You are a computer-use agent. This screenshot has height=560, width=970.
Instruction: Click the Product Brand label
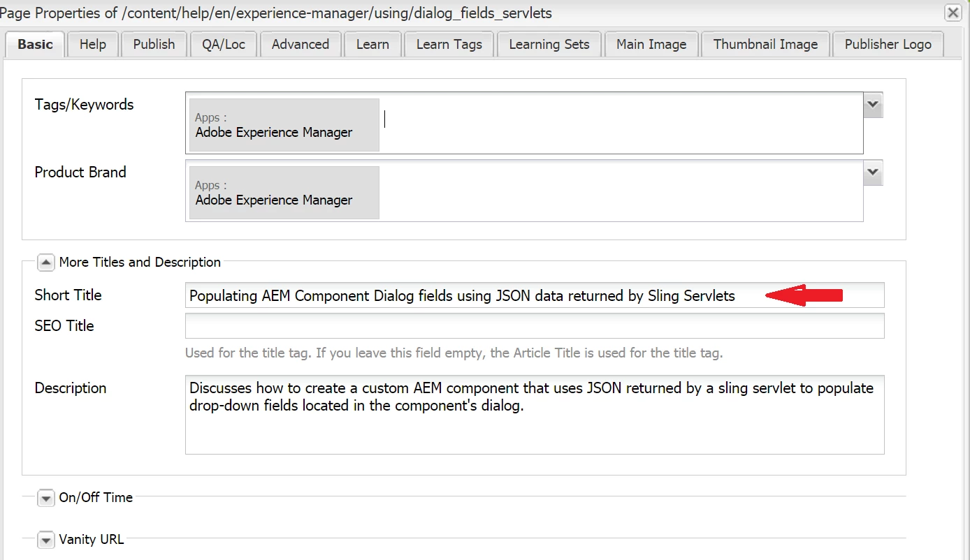point(80,172)
